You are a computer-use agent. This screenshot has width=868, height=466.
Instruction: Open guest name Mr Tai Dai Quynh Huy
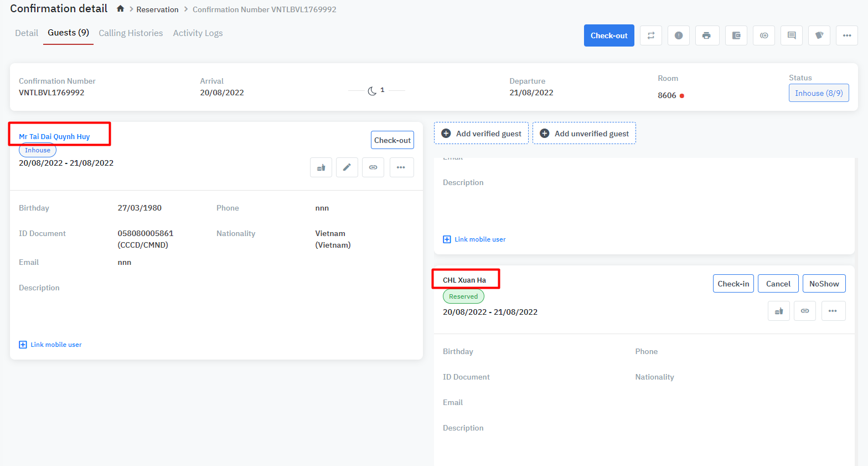coord(54,136)
